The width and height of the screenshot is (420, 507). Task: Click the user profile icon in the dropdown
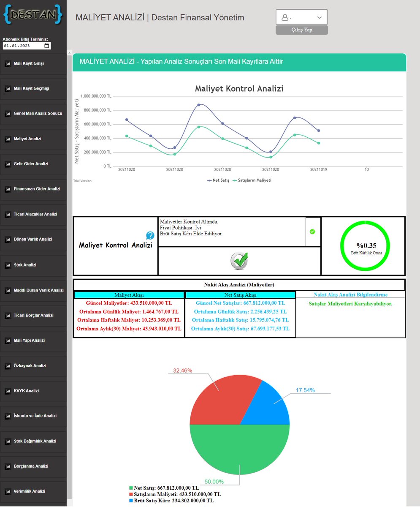pyautogui.click(x=285, y=17)
